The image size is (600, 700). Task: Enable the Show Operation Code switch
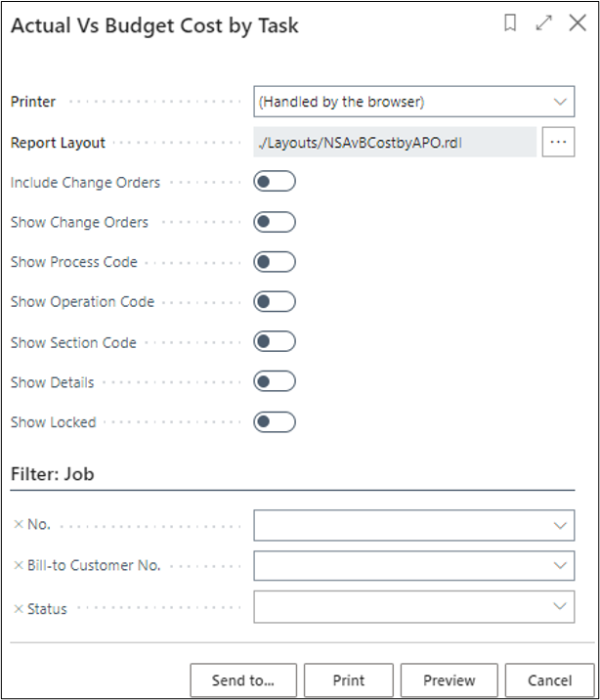click(x=274, y=302)
